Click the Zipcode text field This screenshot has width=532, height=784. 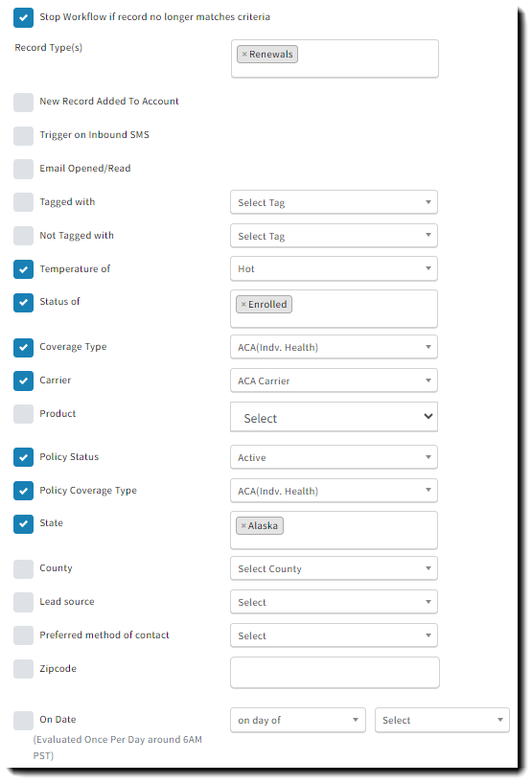[335, 673]
